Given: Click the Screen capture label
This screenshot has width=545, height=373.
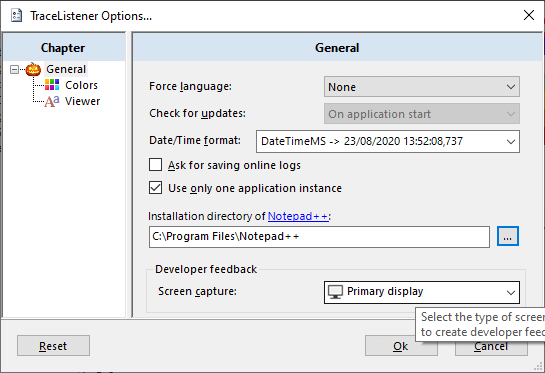Looking at the screenshot, I should pos(197,291).
